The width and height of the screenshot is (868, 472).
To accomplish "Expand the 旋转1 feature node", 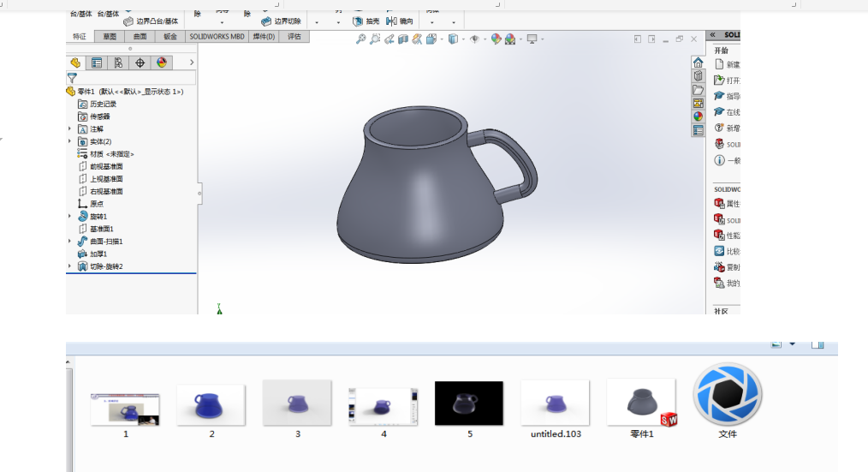I will [x=70, y=217].
